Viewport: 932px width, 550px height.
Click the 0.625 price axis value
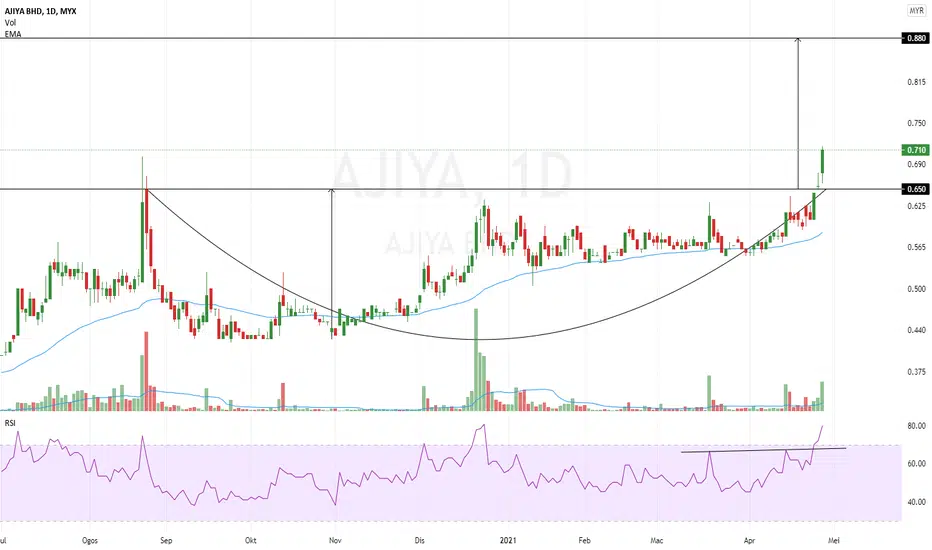click(916, 206)
